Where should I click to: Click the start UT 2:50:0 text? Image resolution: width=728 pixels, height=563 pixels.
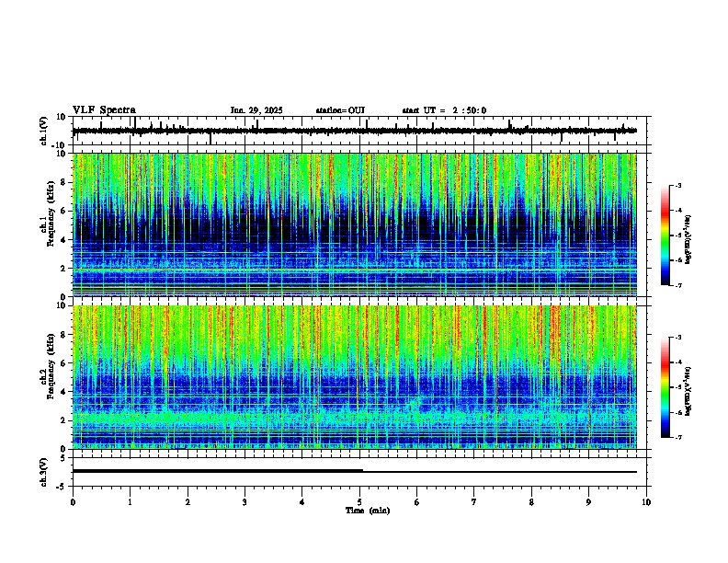point(444,110)
